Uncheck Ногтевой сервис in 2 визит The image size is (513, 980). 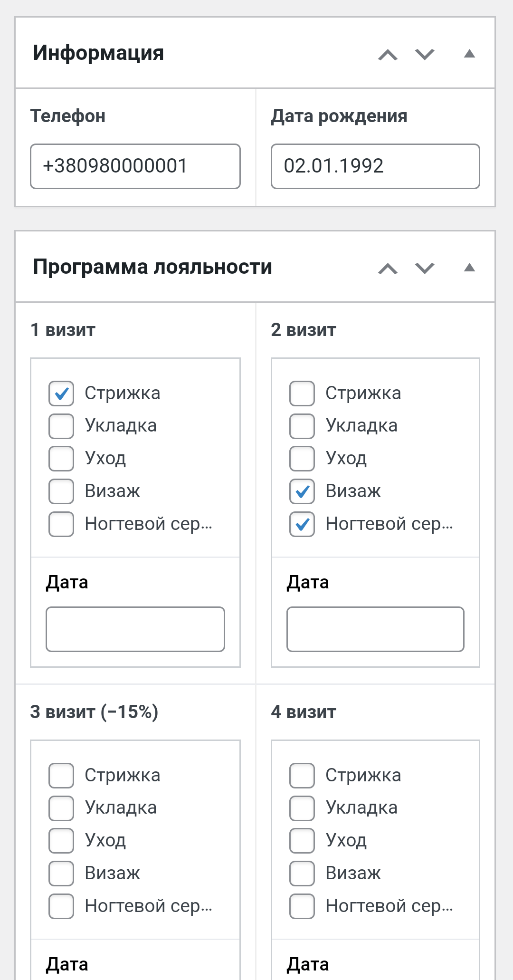(302, 524)
